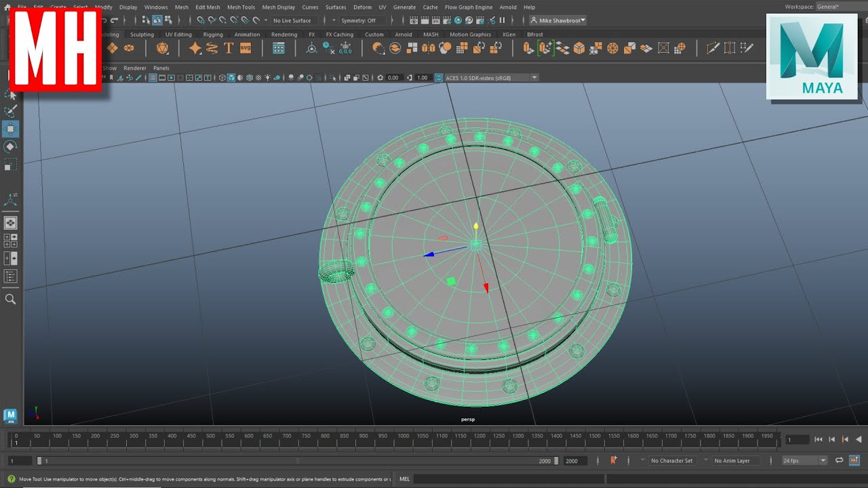Click the redo arrow icon
868x488 pixels.
[x=114, y=20]
